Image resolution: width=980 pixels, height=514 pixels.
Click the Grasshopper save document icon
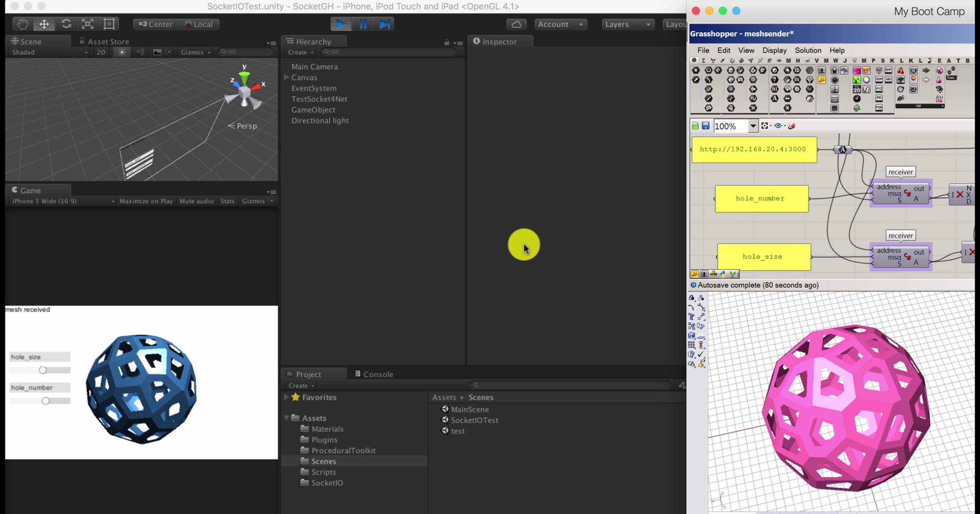point(706,126)
